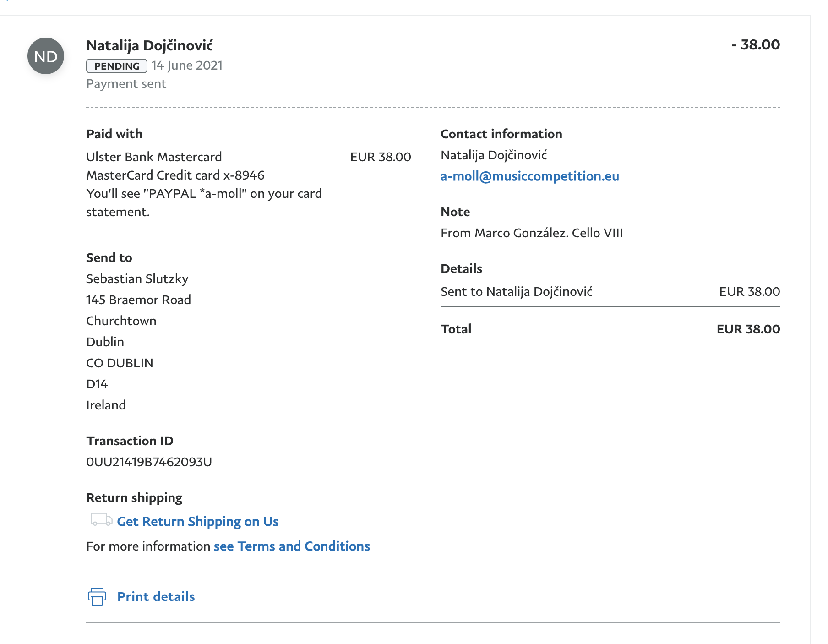This screenshot has width=828, height=644.
Task: Click the ND avatar circle
Action: [x=46, y=56]
